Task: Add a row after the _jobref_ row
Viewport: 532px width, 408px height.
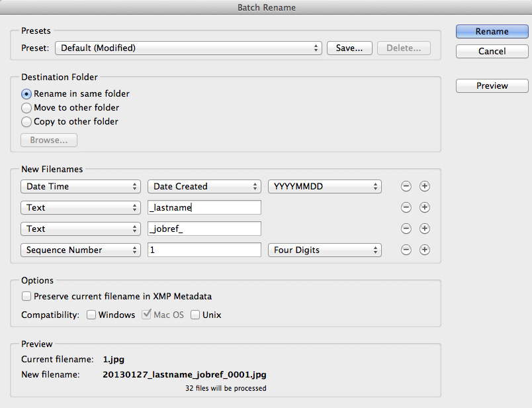Action: [x=425, y=229]
